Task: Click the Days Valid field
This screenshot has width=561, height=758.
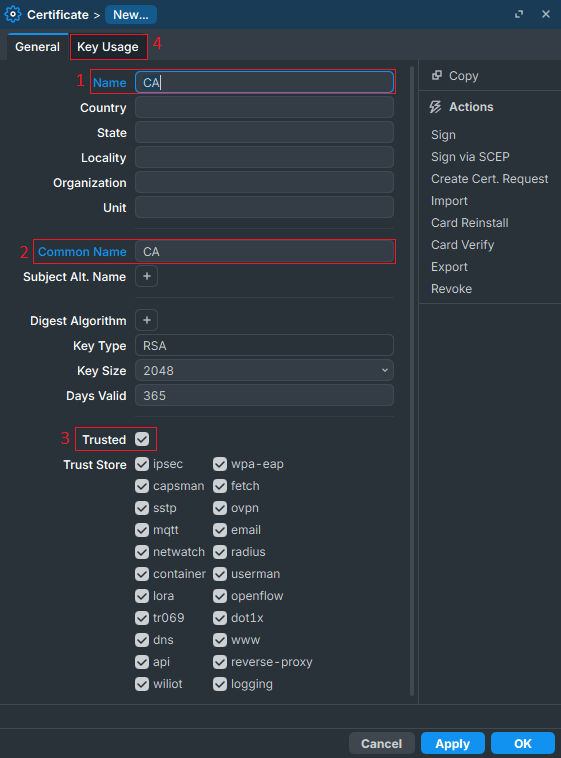Action: [264, 395]
